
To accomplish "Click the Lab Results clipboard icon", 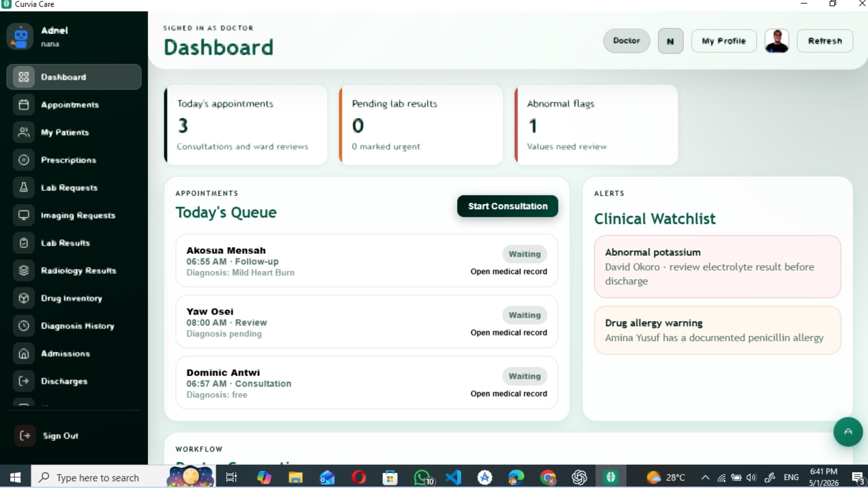I will 24,243.
